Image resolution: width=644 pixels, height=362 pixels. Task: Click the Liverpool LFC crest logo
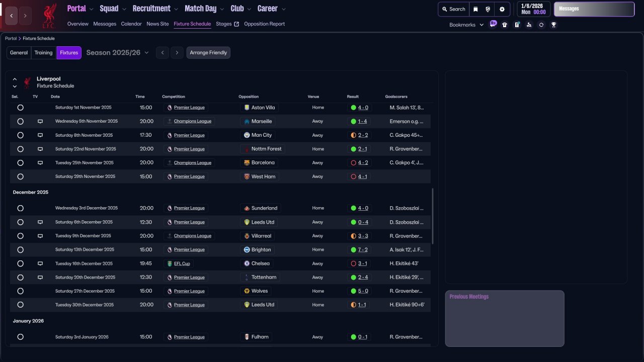[x=49, y=16]
